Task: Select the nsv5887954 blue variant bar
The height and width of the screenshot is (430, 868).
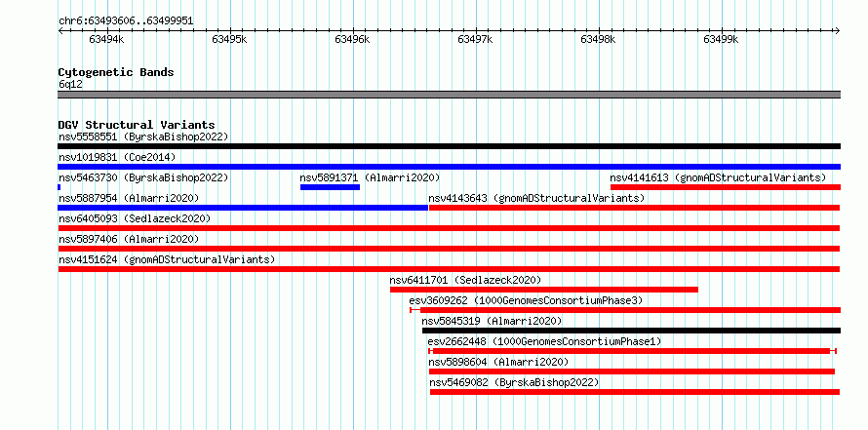Action: 243,208
